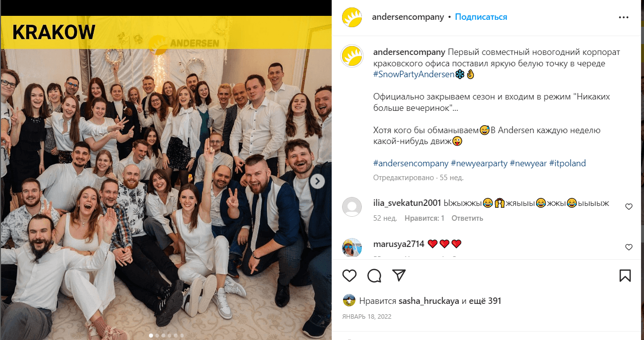Go to next photo with carousel arrow
Screen dimensions: 644x340
pos(317,182)
